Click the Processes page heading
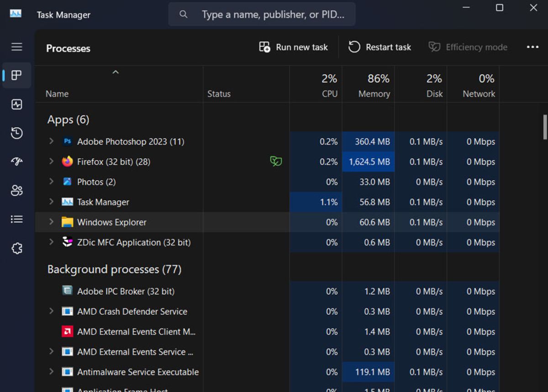The image size is (548, 392). [x=68, y=48]
